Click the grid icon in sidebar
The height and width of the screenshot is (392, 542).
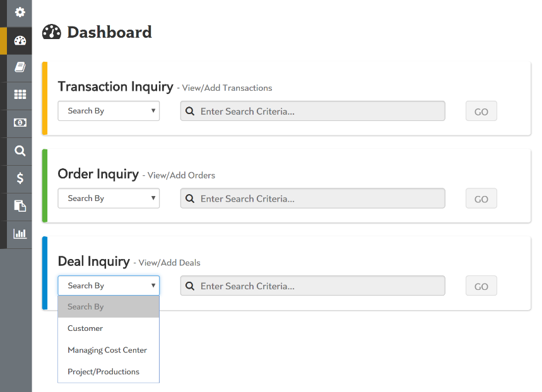(20, 95)
